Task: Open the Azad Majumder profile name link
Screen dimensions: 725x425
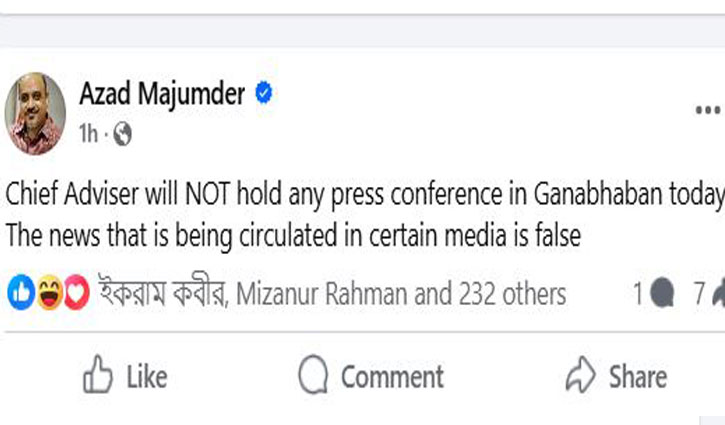Action: [x=162, y=95]
